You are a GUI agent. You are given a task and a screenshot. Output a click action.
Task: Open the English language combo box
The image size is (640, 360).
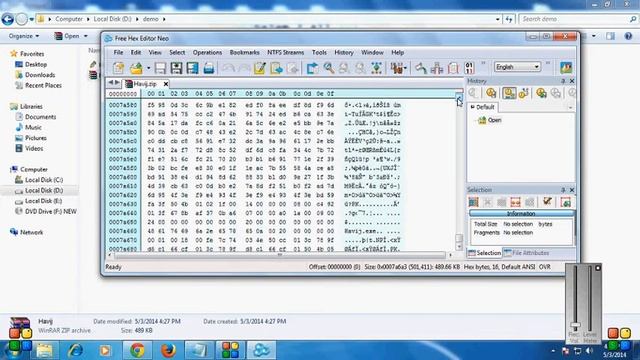[517, 67]
